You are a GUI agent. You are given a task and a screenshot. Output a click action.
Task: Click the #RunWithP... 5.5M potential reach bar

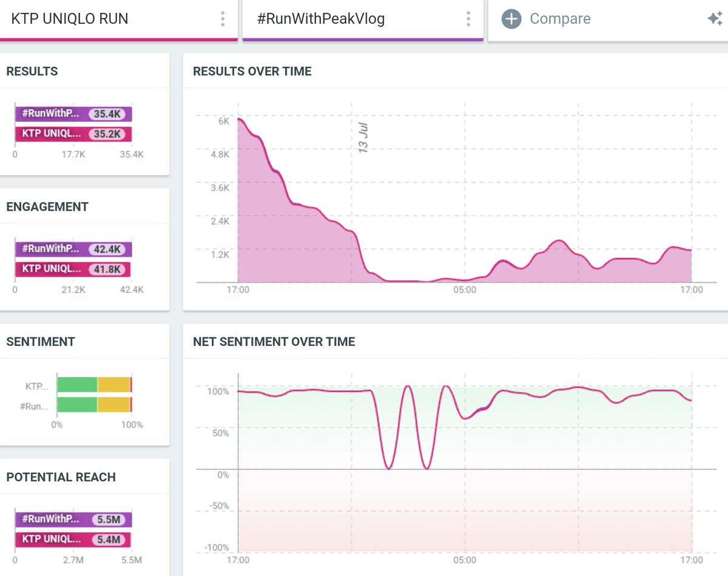click(x=73, y=520)
